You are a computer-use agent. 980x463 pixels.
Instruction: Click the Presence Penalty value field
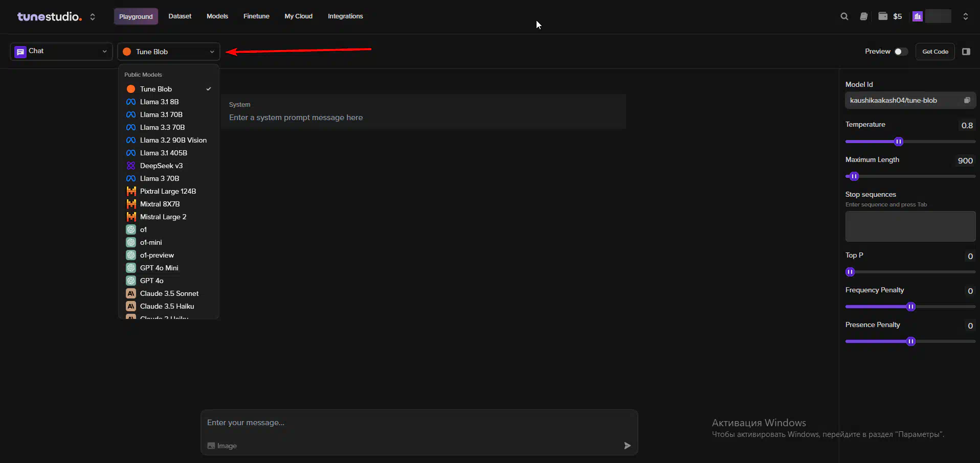point(970,326)
